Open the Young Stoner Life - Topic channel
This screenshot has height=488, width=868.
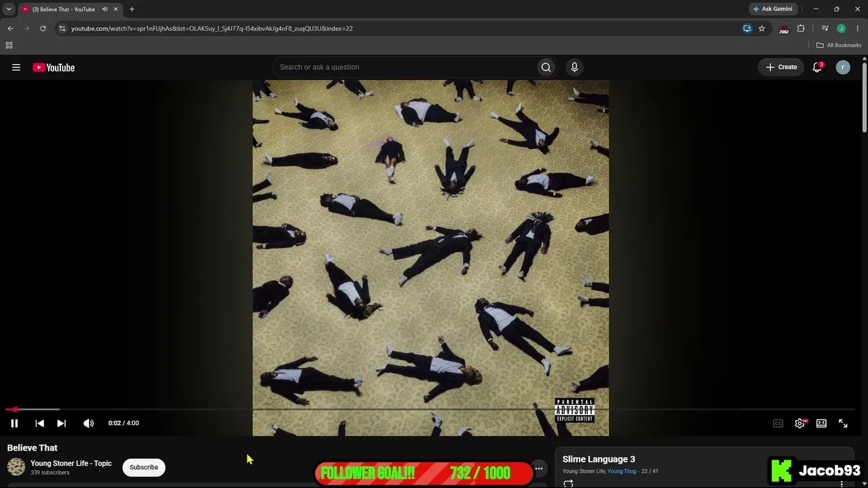coord(71,464)
